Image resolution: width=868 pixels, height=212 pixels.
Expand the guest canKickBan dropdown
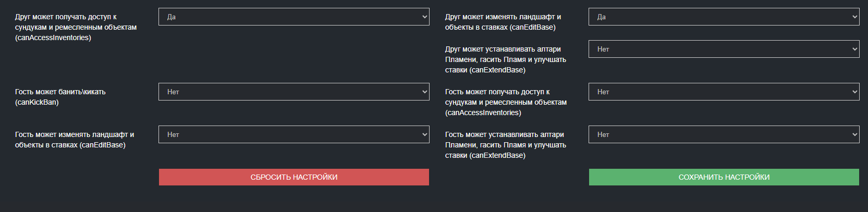[294, 92]
